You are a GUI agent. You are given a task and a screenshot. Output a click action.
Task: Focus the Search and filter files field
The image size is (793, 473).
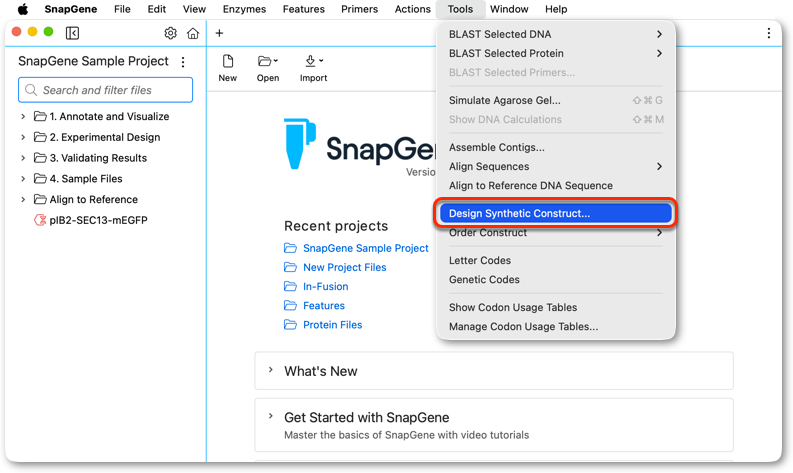coord(105,90)
